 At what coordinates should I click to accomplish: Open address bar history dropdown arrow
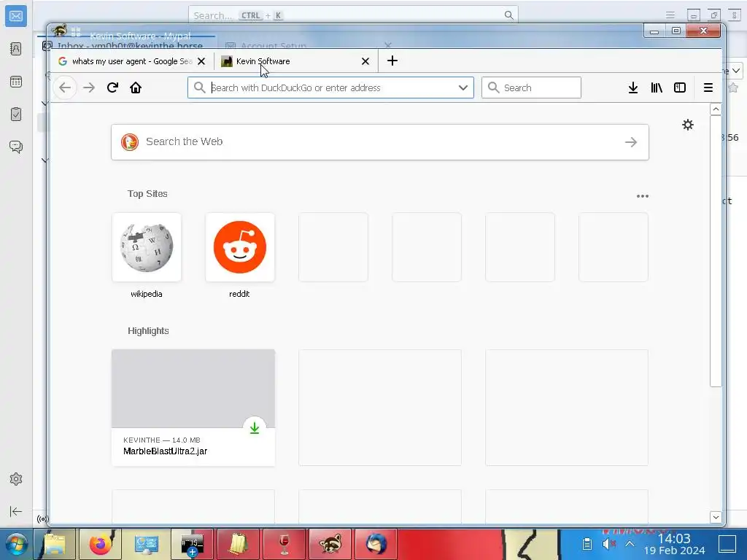(463, 87)
